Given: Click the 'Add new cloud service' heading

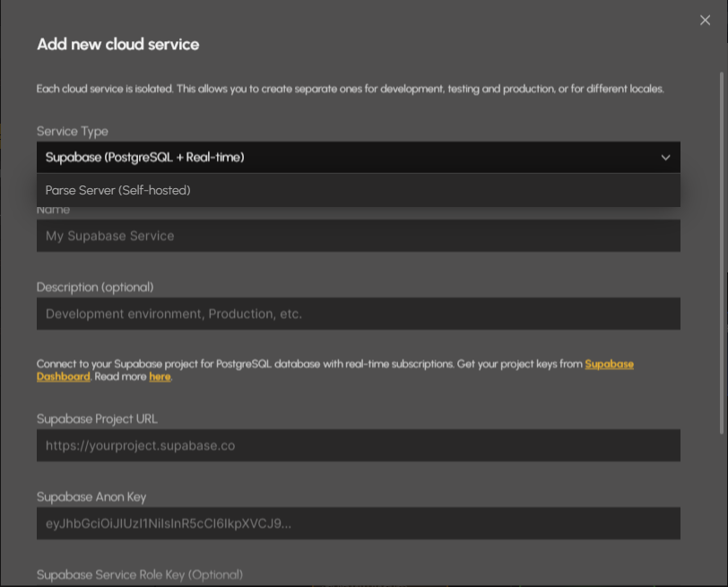Looking at the screenshot, I should pyautogui.click(x=118, y=44).
